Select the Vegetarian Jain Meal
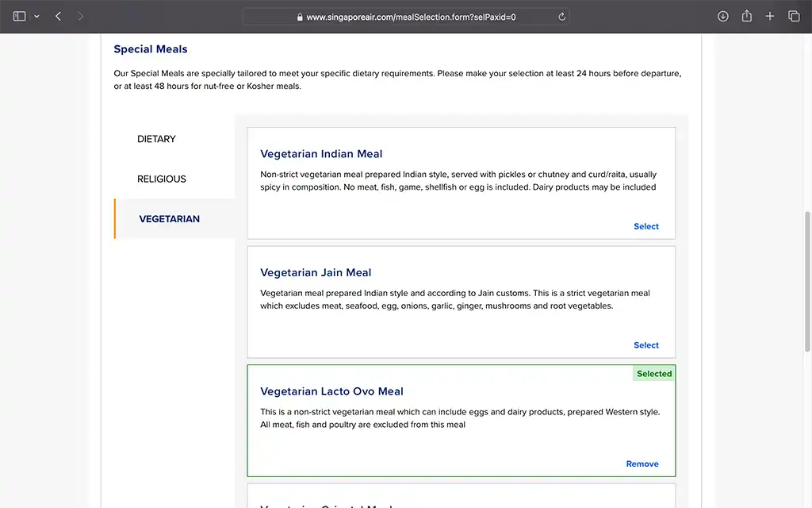 645,345
